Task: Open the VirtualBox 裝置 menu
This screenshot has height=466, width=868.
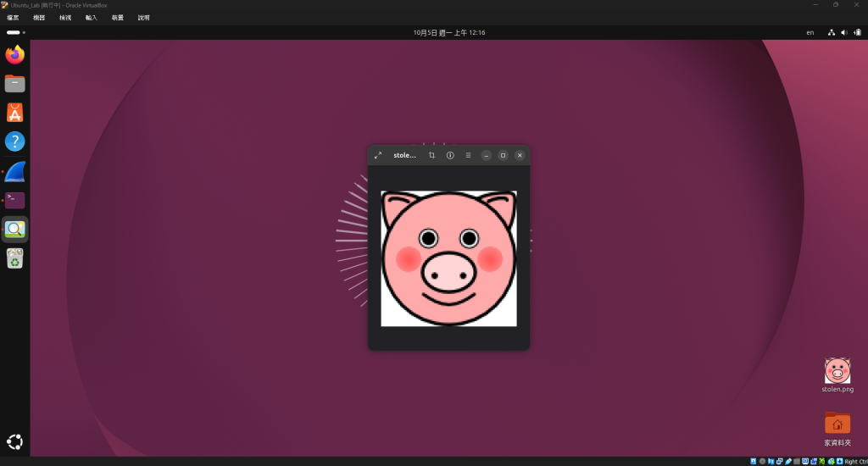Action: (117, 18)
